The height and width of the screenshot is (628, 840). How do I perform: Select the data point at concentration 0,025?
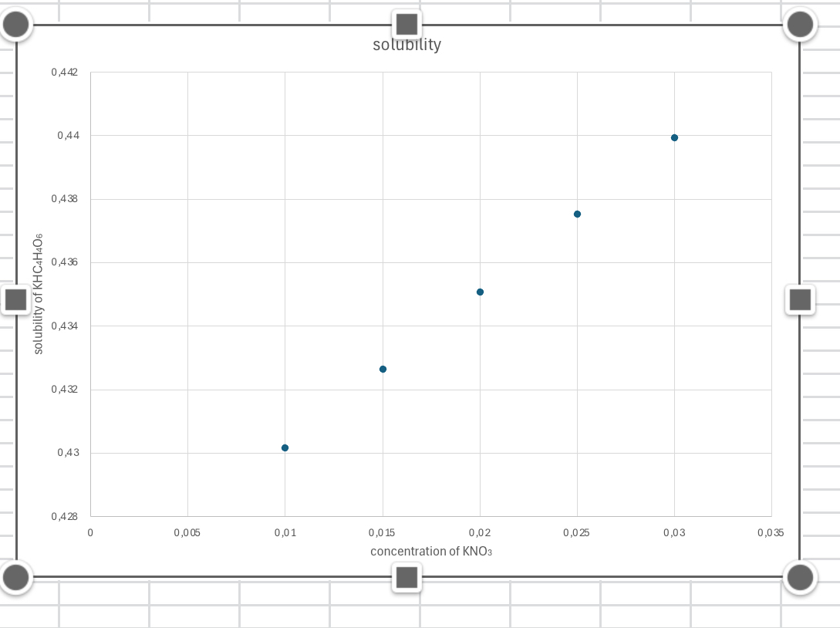click(x=576, y=214)
